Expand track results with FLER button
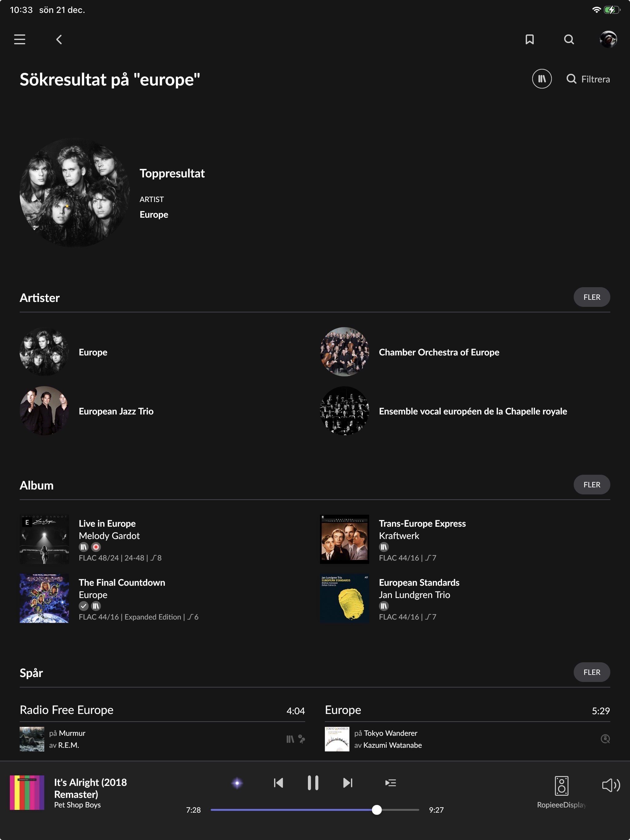The image size is (630, 840). point(591,672)
